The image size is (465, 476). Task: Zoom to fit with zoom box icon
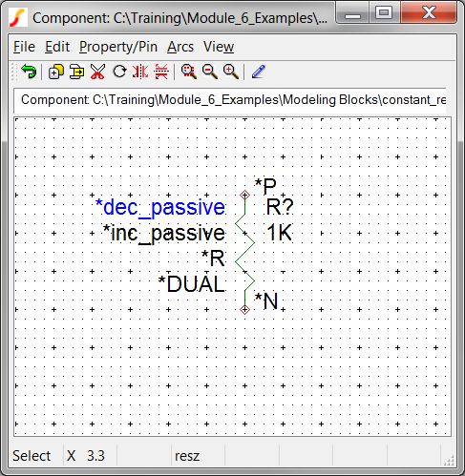(189, 72)
